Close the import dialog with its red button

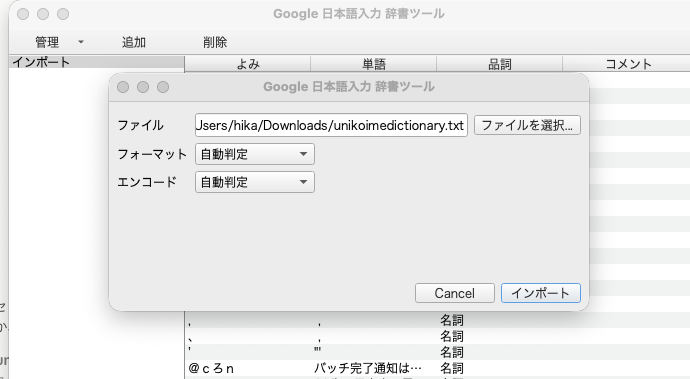(123, 87)
